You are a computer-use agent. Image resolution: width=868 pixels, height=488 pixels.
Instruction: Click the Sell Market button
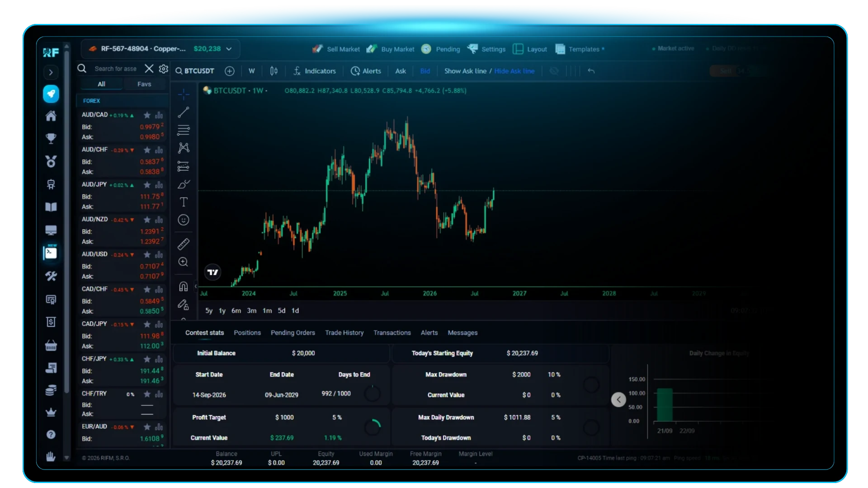(x=336, y=49)
